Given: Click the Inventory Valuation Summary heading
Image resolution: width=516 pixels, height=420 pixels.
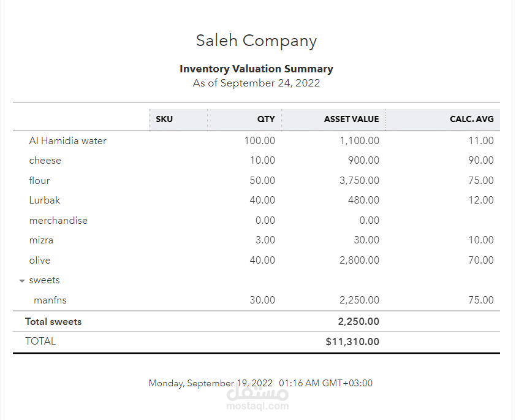Looking at the screenshot, I should coord(256,69).
